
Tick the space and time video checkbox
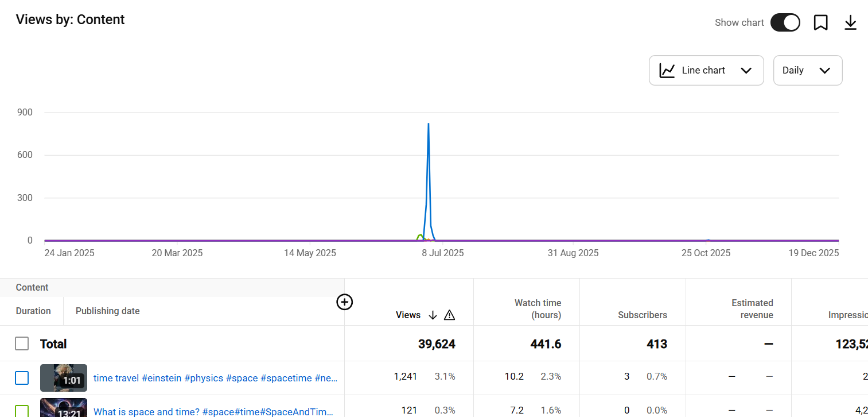[x=22, y=411]
